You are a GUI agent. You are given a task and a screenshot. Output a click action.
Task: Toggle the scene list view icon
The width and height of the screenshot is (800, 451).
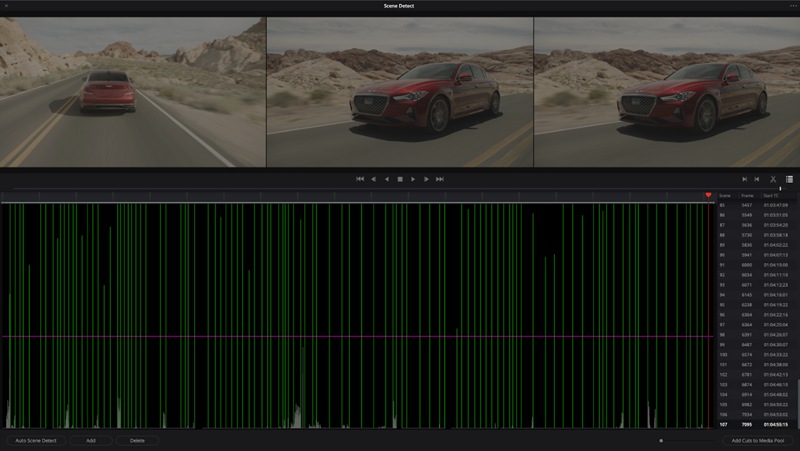tap(789, 179)
